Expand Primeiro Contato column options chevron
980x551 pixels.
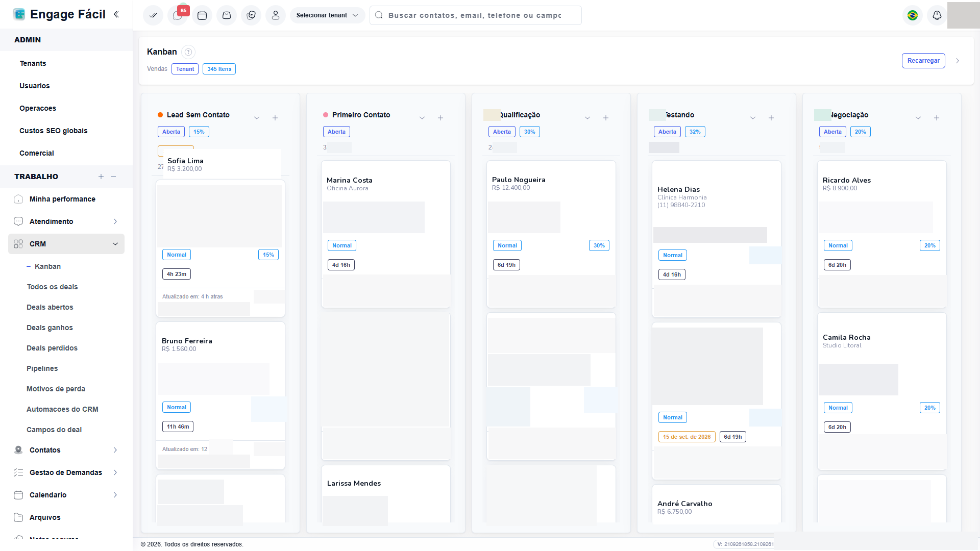coord(422,118)
